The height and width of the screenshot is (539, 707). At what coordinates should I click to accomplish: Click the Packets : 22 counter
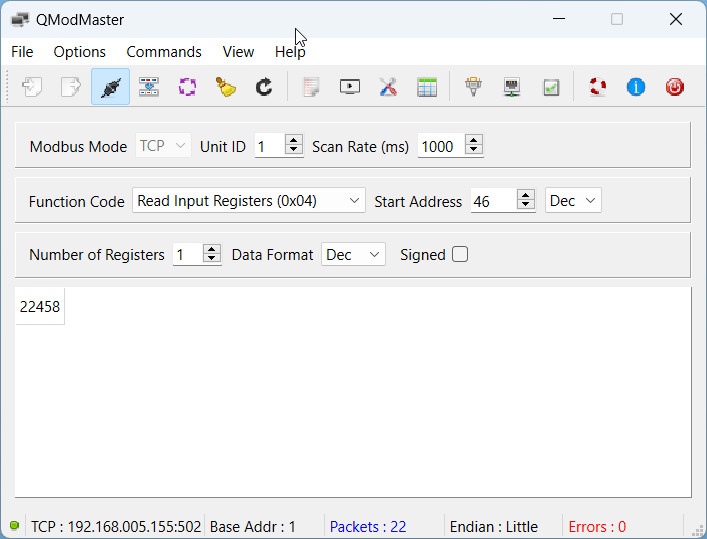click(368, 526)
